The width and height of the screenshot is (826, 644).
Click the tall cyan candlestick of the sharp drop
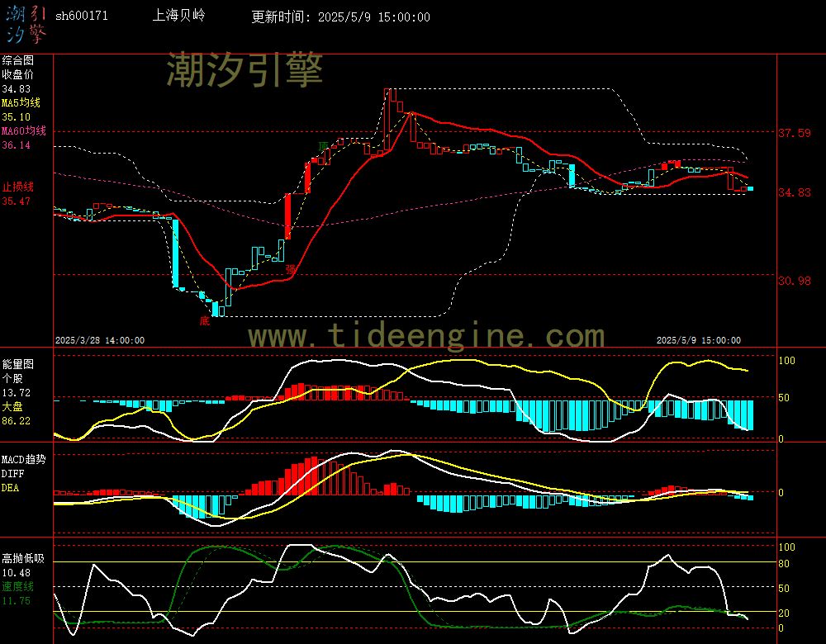[175, 253]
